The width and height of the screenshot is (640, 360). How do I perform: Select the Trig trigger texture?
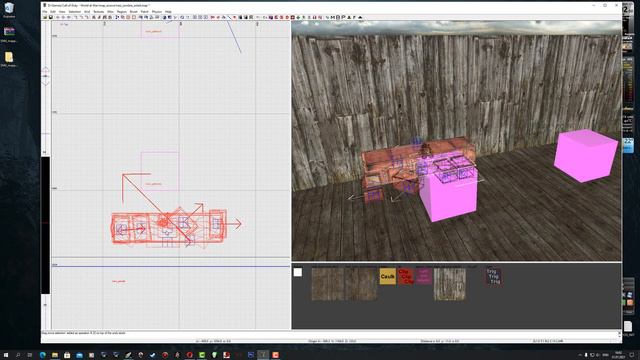click(x=493, y=276)
